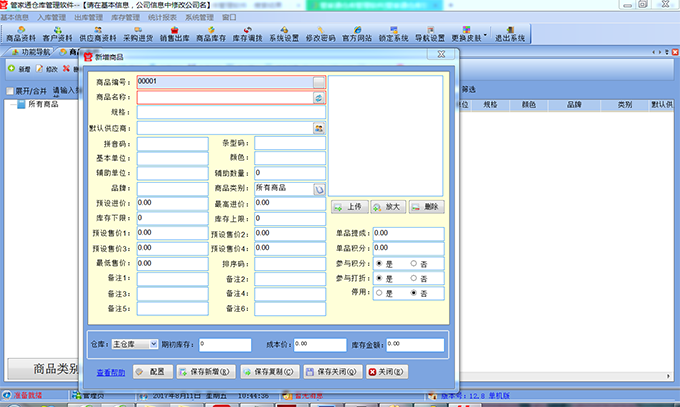Open 商品库存 from the toolbar
This screenshot has width=680, height=407.
[211, 34]
